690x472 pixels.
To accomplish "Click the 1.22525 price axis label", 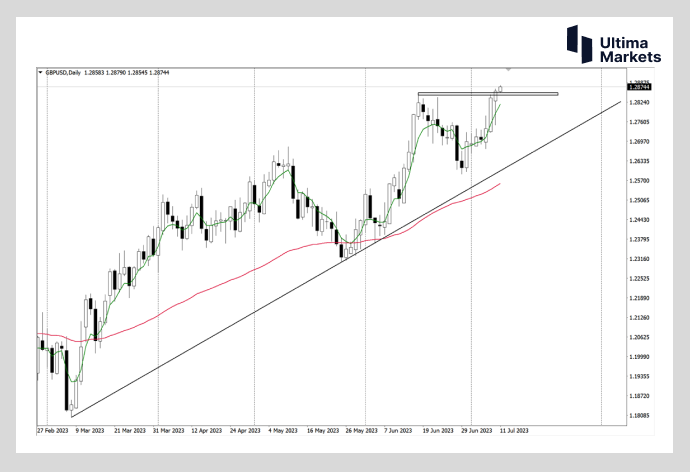I will coord(639,279).
